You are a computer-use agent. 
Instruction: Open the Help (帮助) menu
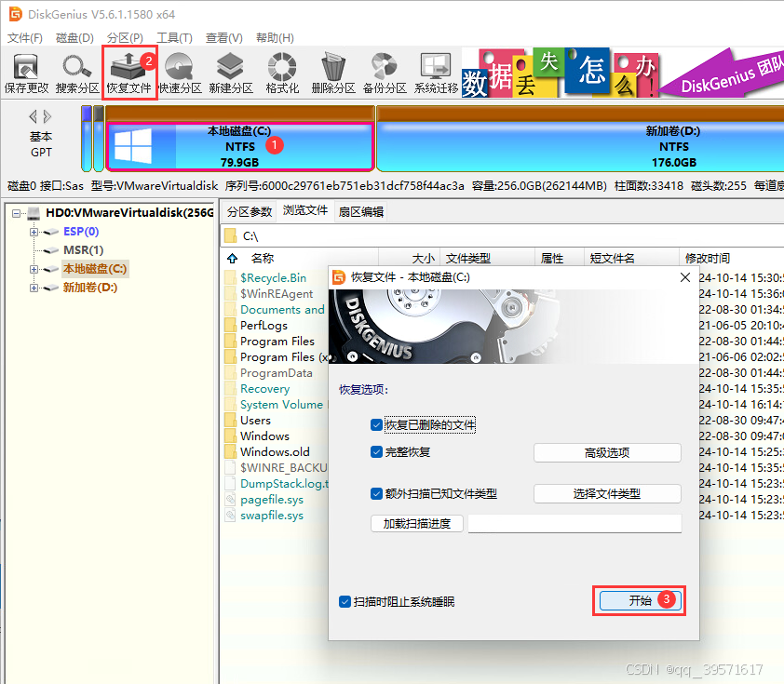(x=275, y=38)
